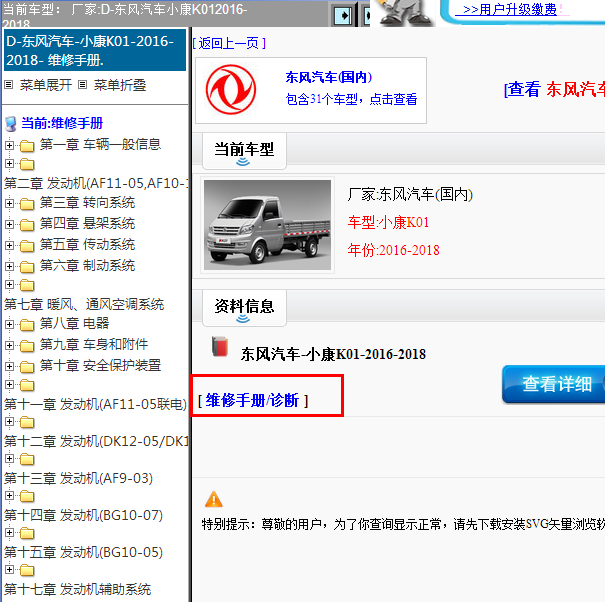Expand 第十章 安全保护装置 node
This screenshot has width=605, height=602.
click(10, 366)
